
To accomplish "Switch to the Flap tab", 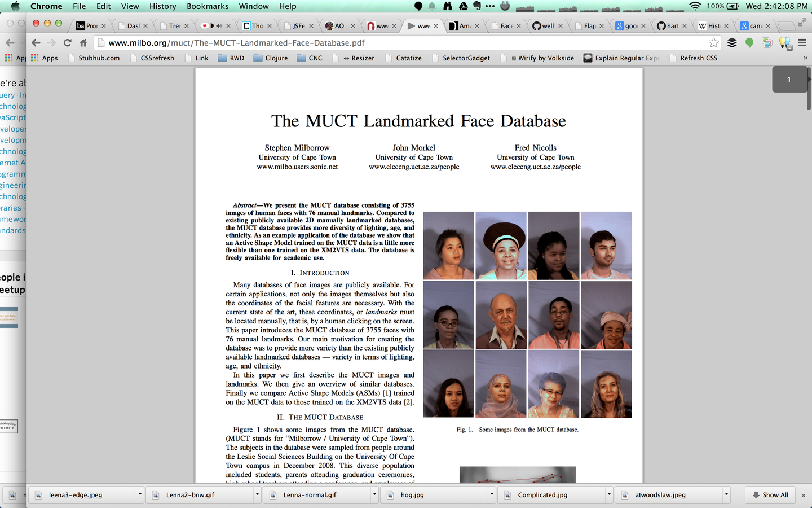I will 589,26.
